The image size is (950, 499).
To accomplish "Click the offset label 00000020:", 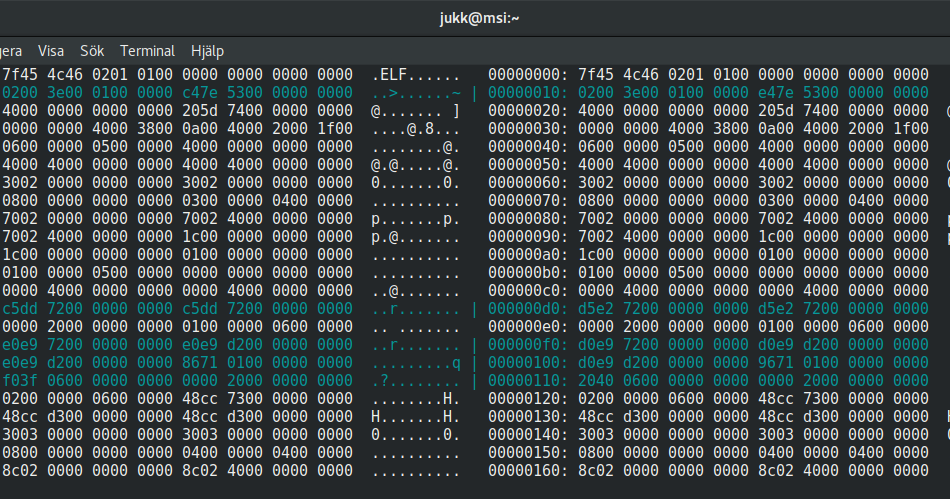I will (x=528, y=111).
